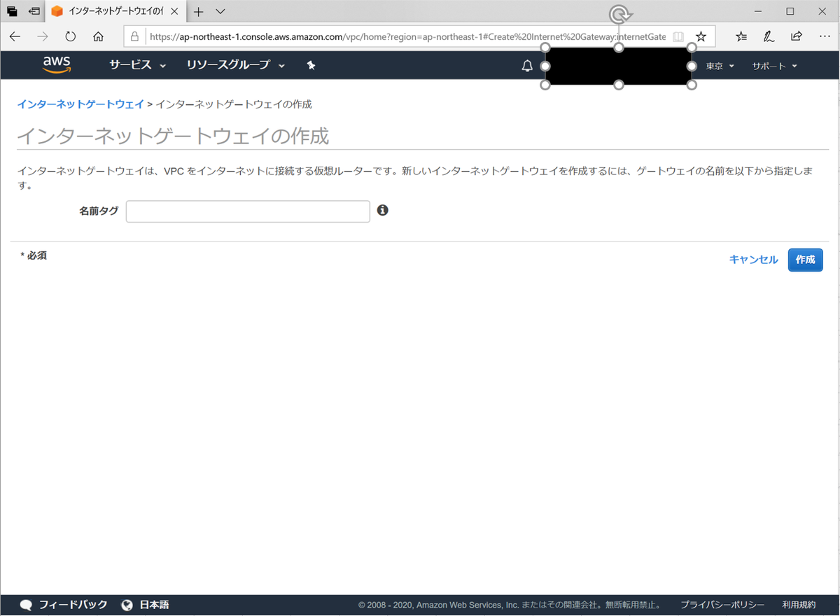The image size is (840, 616).
Task: Click the pin icon in the AWS navbar
Action: point(311,64)
